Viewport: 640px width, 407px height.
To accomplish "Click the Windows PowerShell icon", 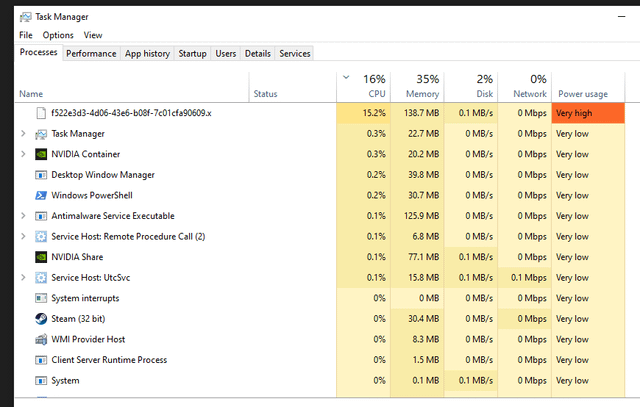I will [x=41, y=196].
